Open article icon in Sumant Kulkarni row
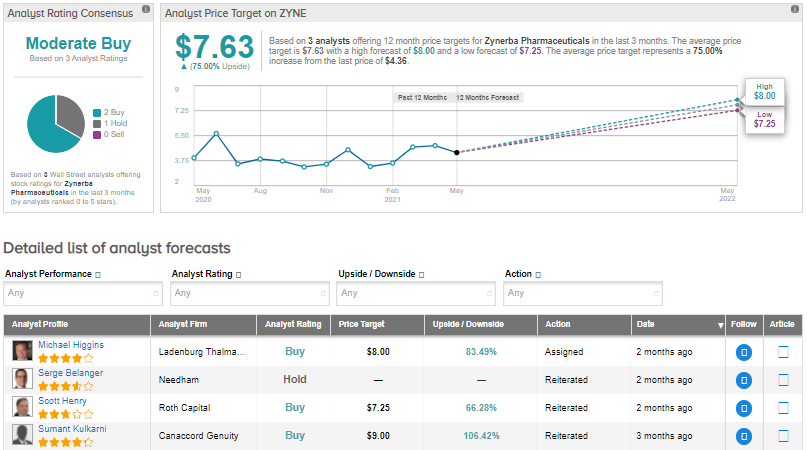Viewport: 807px width, 450px height. coord(783,436)
